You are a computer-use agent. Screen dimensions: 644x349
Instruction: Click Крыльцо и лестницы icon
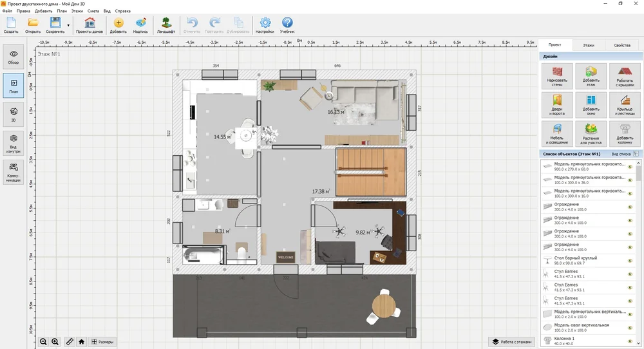click(624, 104)
